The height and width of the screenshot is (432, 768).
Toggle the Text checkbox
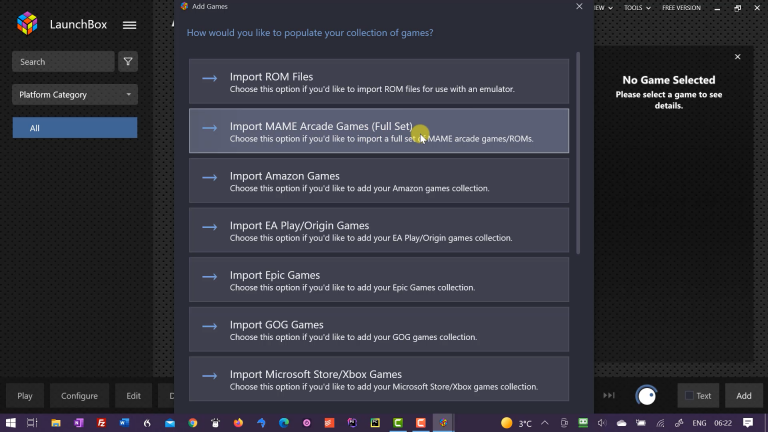[x=689, y=396]
